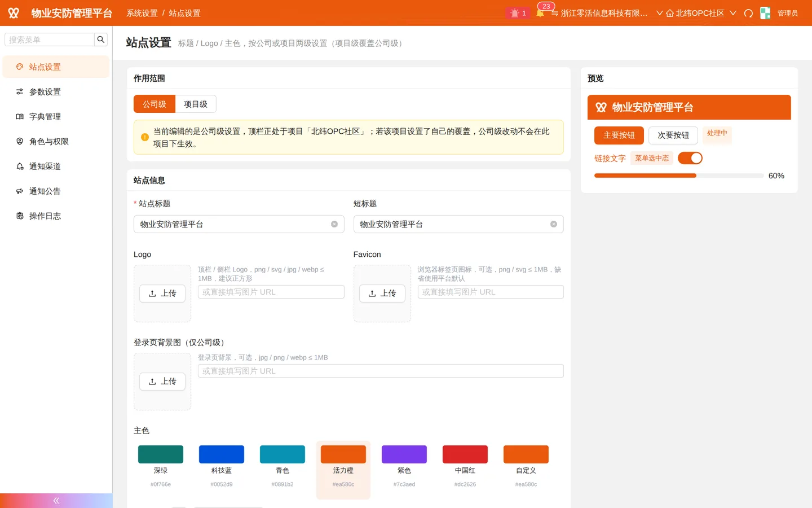Click into the 站点标题 input field
The height and width of the screenshot is (508, 812).
pos(239,224)
